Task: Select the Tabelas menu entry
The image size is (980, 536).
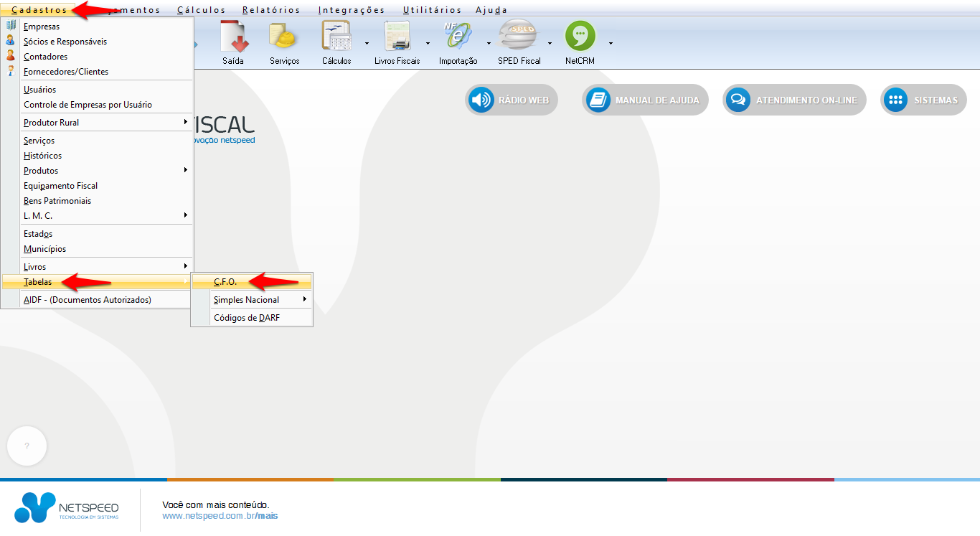Action: 98,281
